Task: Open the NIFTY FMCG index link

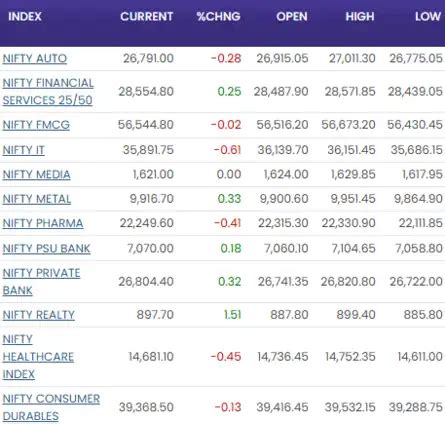Action: 36,125
